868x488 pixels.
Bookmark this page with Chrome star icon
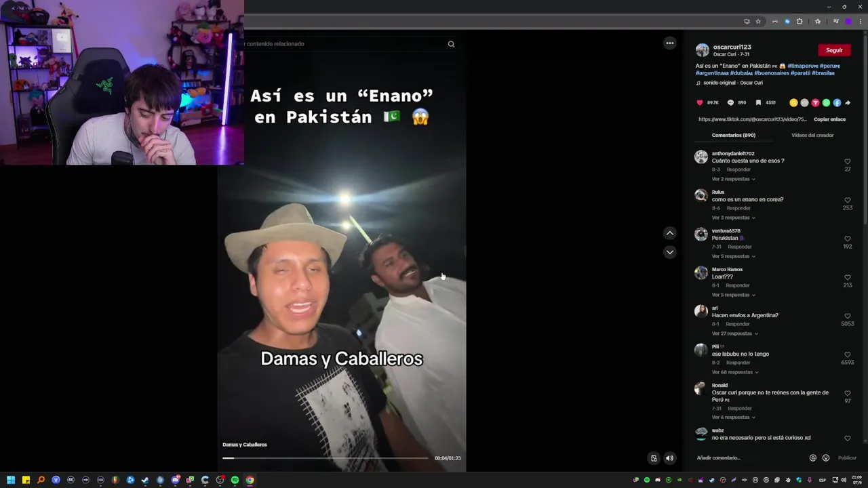click(x=758, y=22)
